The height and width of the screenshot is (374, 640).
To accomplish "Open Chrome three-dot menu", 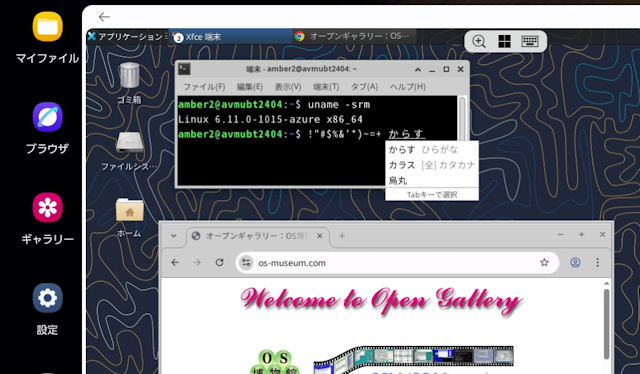I will point(598,263).
